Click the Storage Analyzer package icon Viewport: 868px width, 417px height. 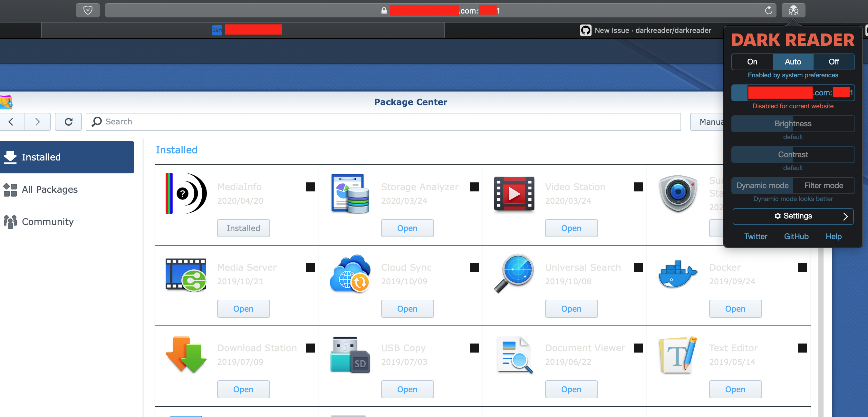pyautogui.click(x=350, y=193)
